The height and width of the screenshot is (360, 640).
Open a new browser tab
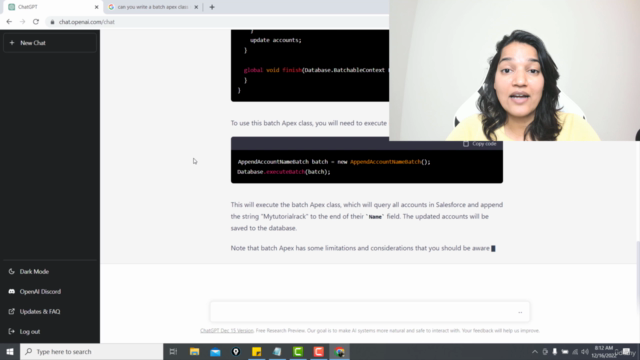212,7
